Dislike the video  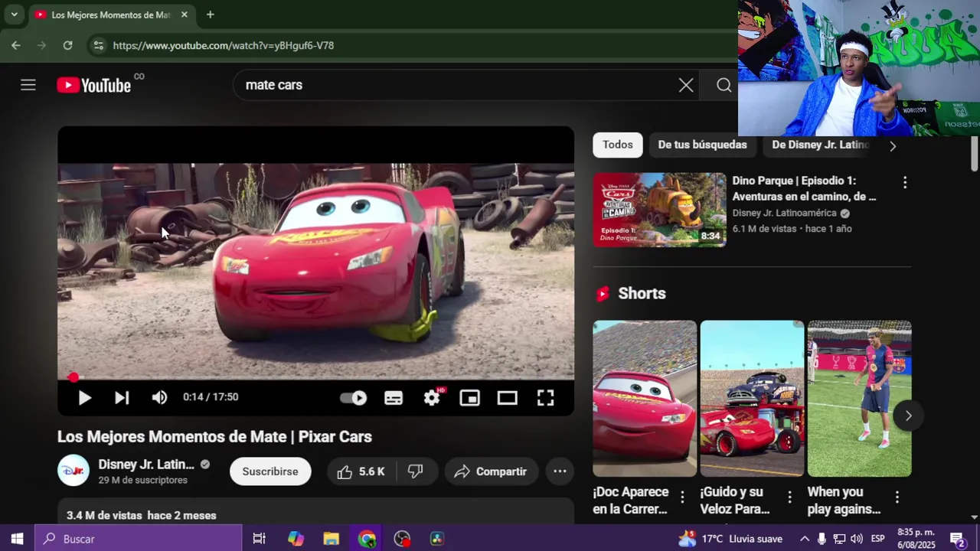coord(416,471)
